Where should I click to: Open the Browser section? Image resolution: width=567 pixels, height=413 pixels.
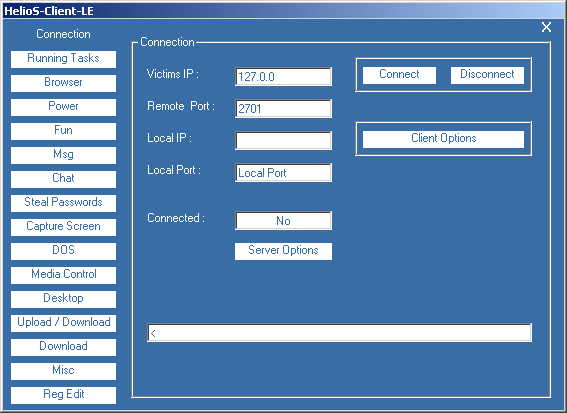click(x=63, y=83)
